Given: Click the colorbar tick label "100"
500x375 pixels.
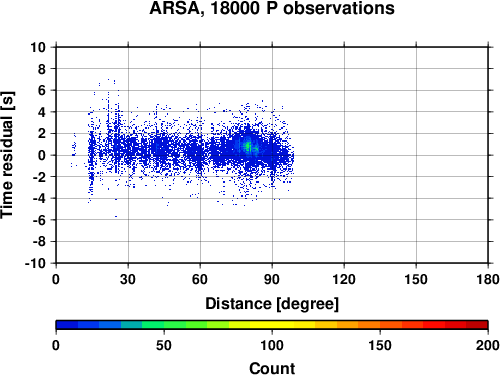Looking at the screenshot, I should [272, 345].
